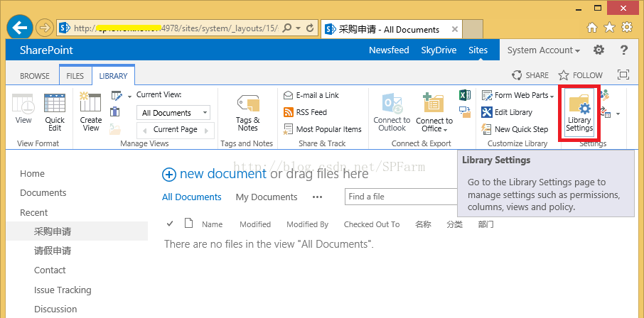Expand the Connect to Office menu
Viewport: 644px width, 318px height.
point(434,111)
